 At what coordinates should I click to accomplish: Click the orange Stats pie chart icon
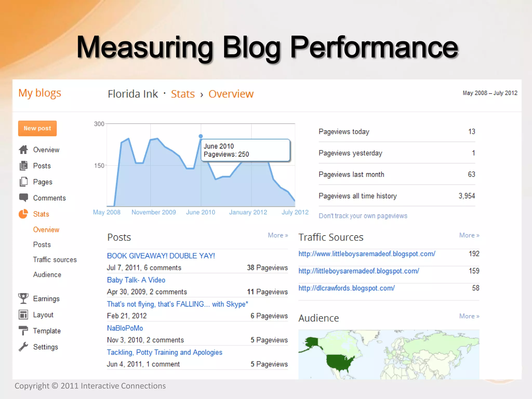click(23, 214)
